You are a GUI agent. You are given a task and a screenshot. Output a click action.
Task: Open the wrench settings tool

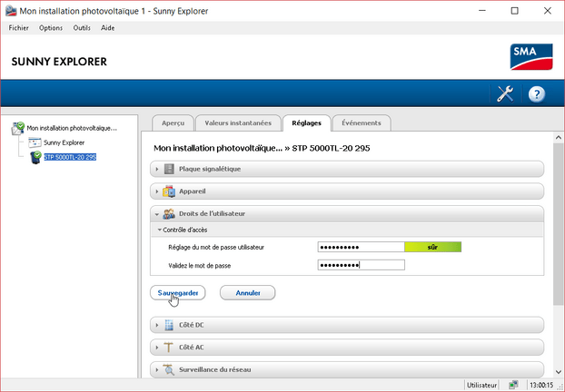(505, 94)
